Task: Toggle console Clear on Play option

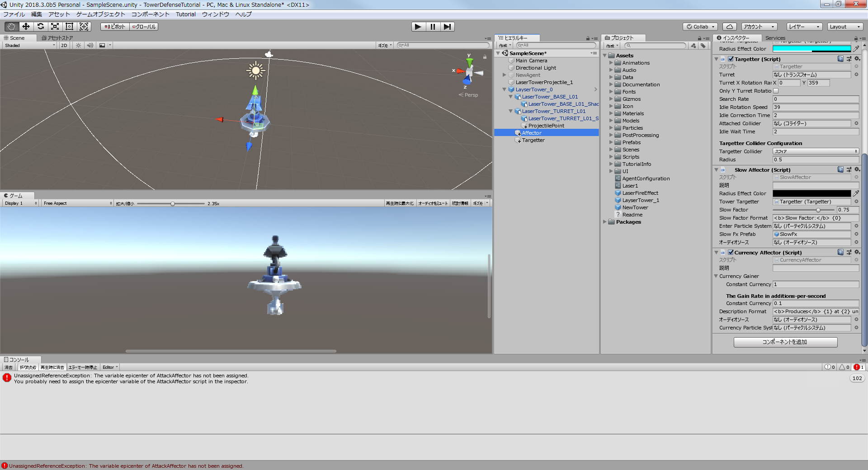Action: [x=52, y=367]
